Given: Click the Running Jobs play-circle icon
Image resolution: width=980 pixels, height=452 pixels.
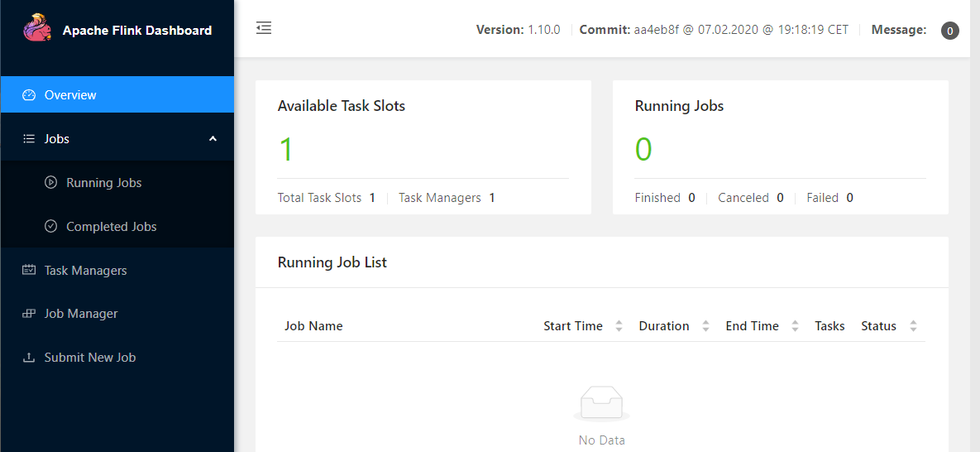Looking at the screenshot, I should 50,183.
